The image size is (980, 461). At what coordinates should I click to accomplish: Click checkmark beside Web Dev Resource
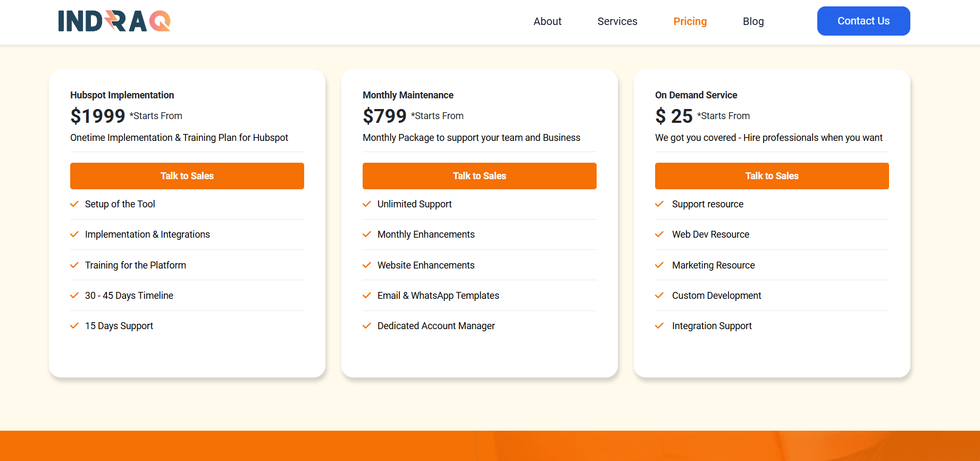tap(659, 234)
